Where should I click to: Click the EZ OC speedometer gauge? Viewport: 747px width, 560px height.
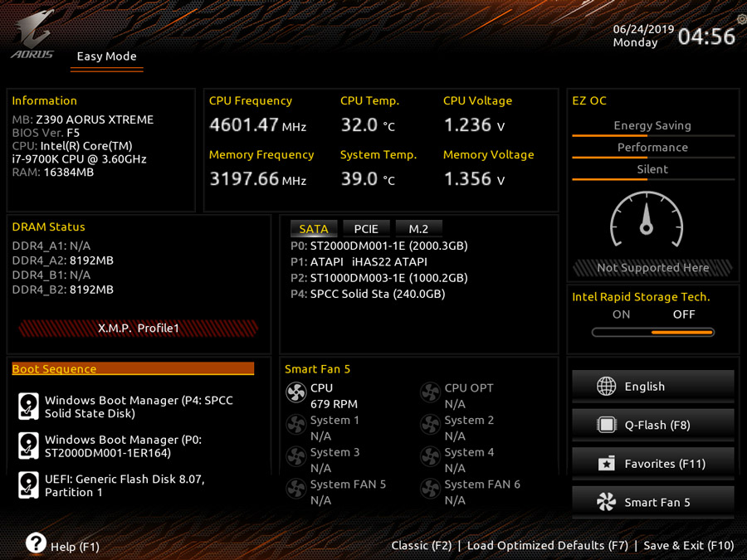[647, 220]
